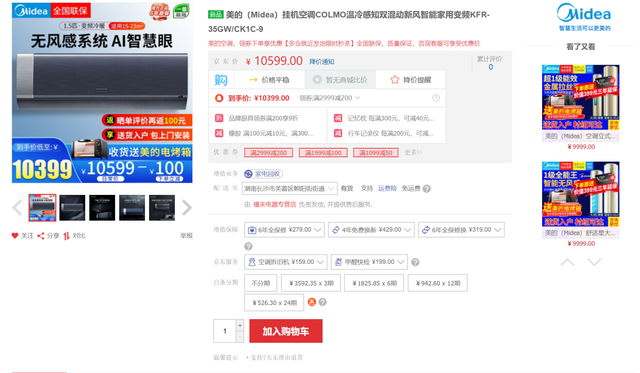Screen dimensions: 640x373
Task: Select the ¥3592.35 x 3期 installment option
Action: (311, 283)
